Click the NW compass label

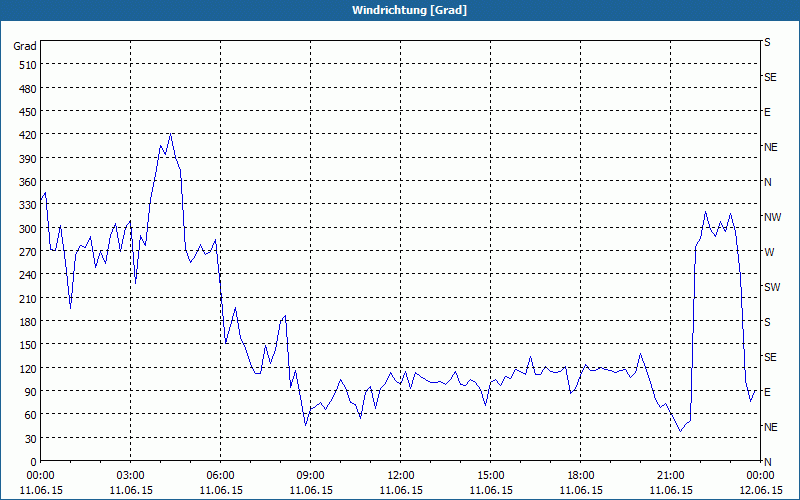click(772, 217)
